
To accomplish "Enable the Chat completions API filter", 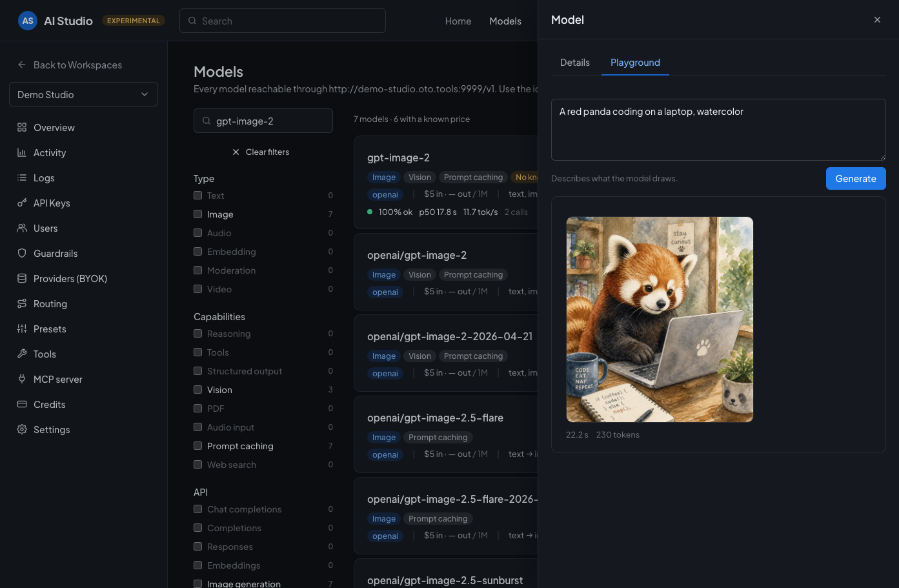I will 198,509.
